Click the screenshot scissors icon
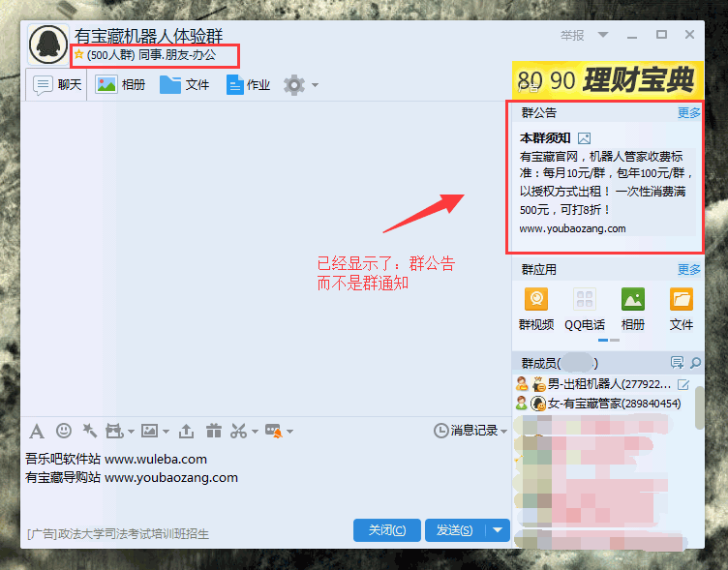This screenshot has width=728, height=570. click(238, 431)
